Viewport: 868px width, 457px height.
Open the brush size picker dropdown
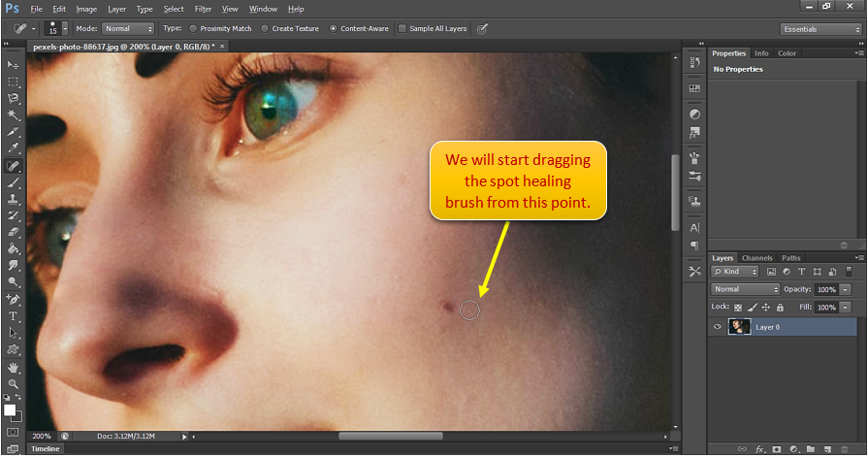tap(65, 29)
